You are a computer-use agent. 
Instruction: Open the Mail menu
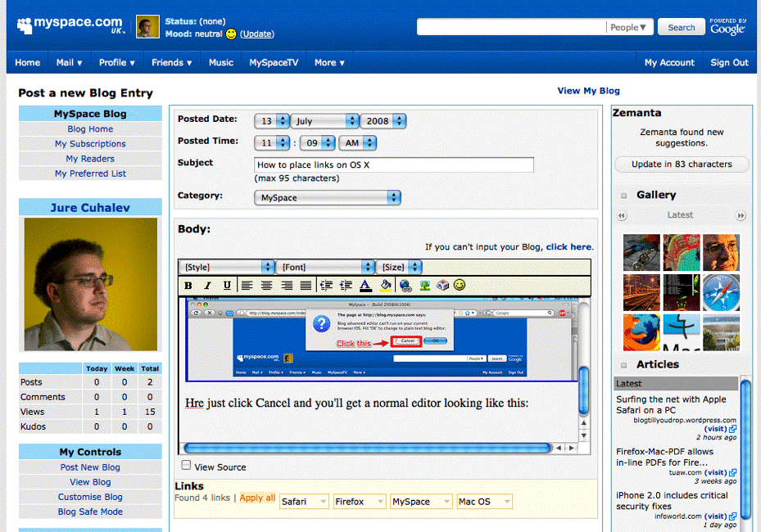coord(69,62)
